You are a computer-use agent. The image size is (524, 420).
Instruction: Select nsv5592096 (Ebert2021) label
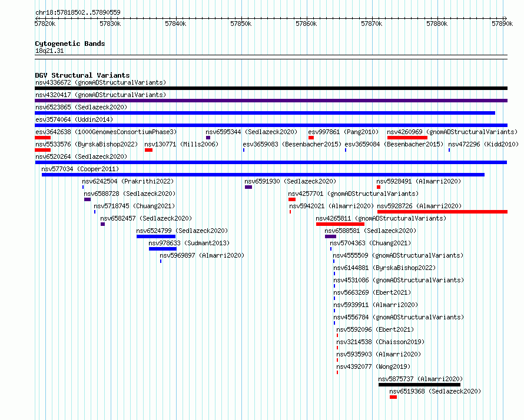375,329
